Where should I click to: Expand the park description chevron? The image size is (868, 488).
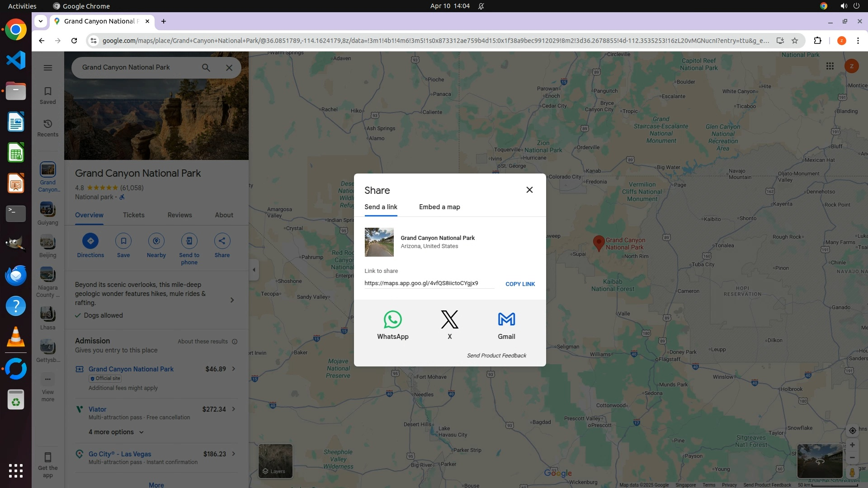(232, 300)
